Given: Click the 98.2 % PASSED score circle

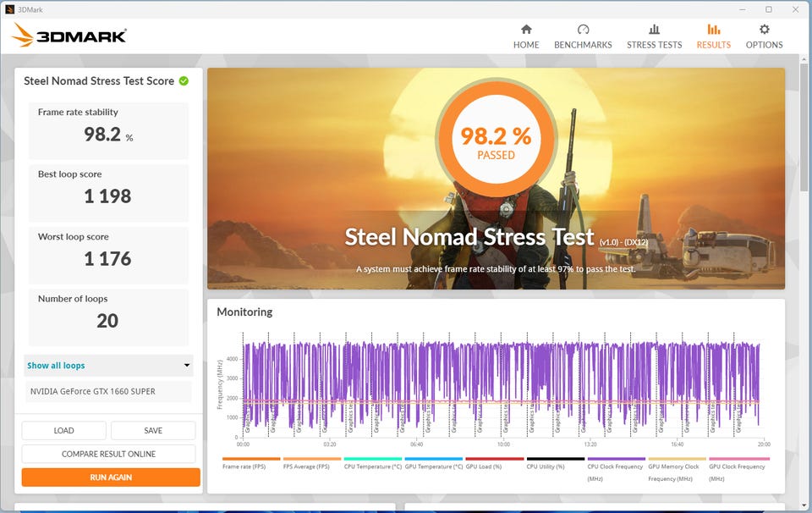Looking at the screenshot, I should click(497, 138).
